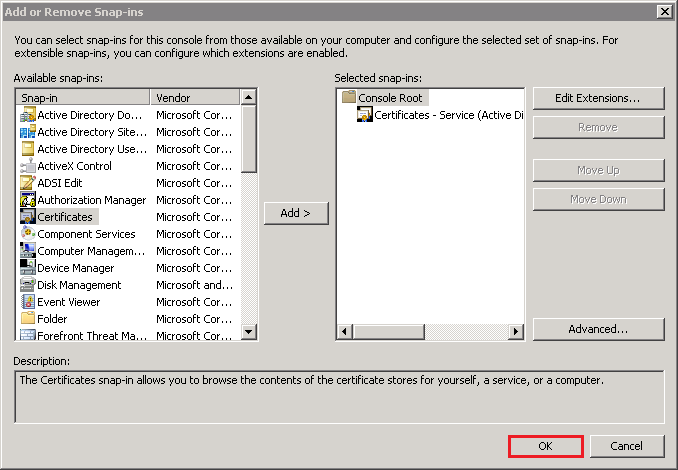This screenshot has height=470, width=678.
Task: Pick the Disk Management icon
Action: pyautogui.click(x=28, y=285)
